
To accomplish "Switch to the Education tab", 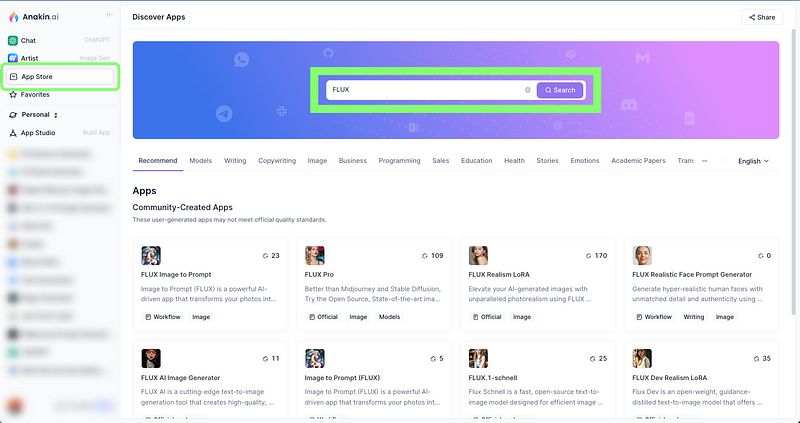I will (477, 161).
